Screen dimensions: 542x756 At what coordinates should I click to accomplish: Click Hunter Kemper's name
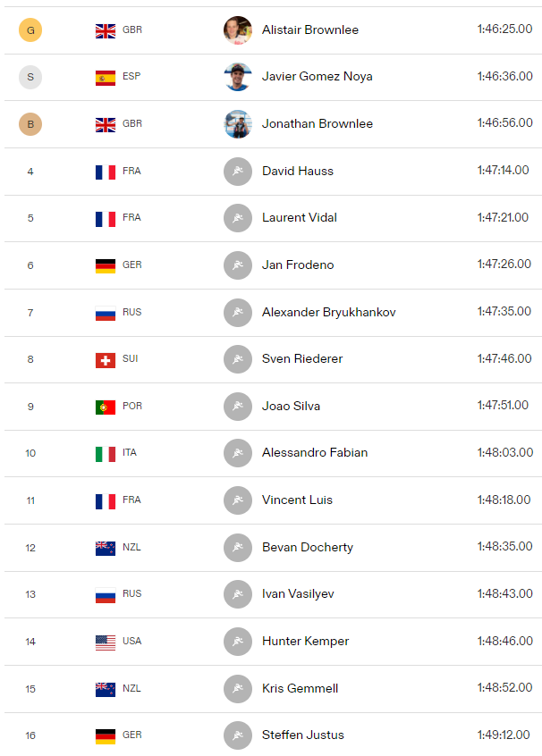tap(305, 642)
